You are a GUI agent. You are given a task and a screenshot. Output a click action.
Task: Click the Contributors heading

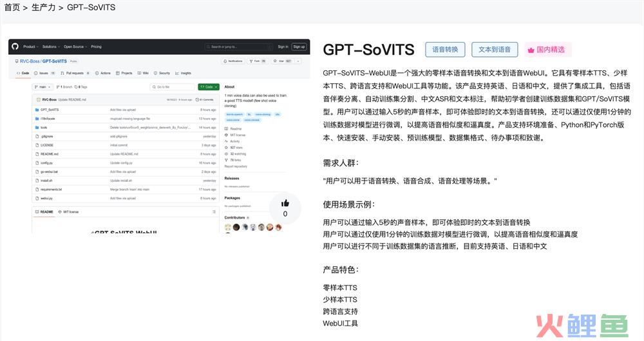234,218
